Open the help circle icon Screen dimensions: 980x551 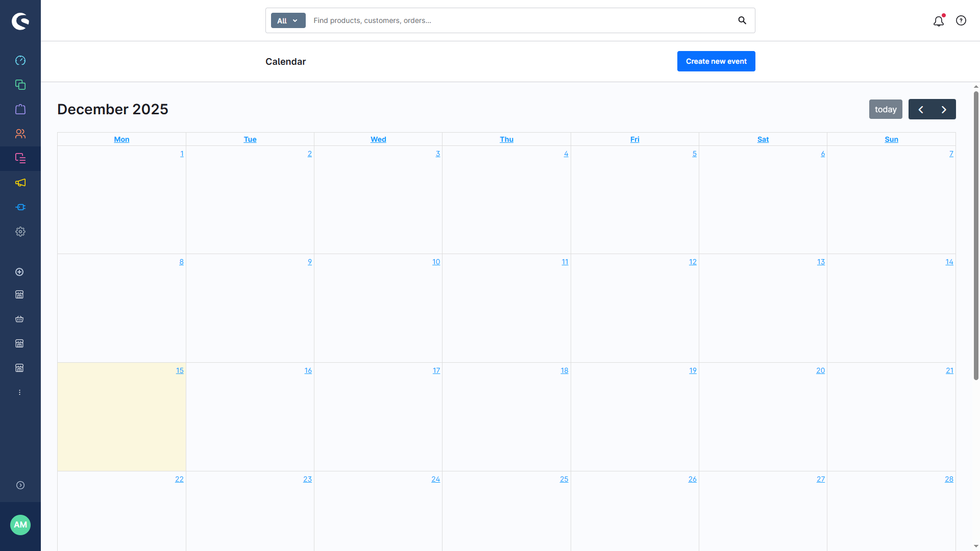click(x=962, y=20)
